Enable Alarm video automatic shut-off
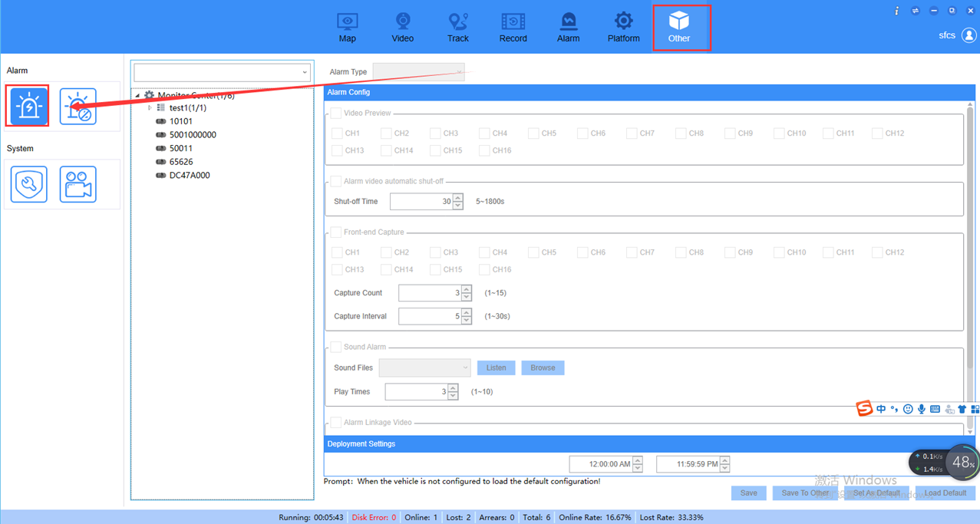Image resolution: width=980 pixels, height=524 pixels. pos(336,182)
